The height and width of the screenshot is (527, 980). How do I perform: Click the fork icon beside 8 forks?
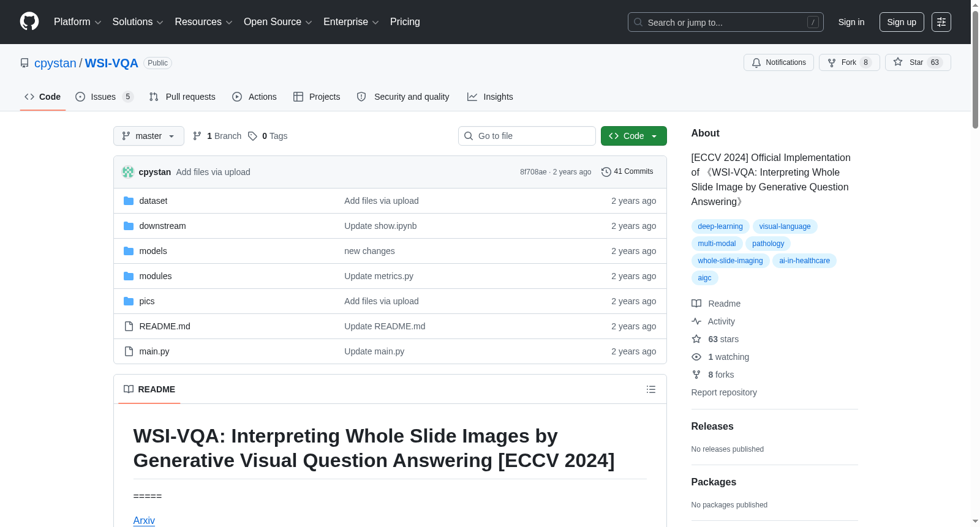tap(696, 375)
